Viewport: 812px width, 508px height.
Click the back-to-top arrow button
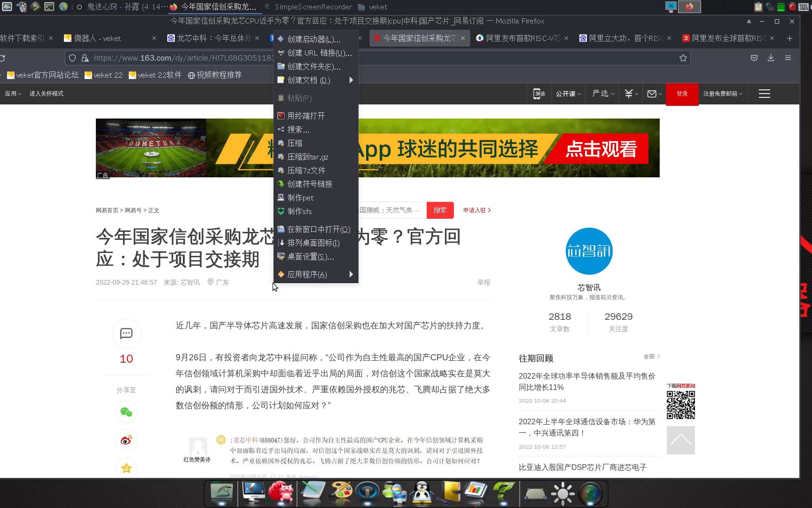point(680,440)
